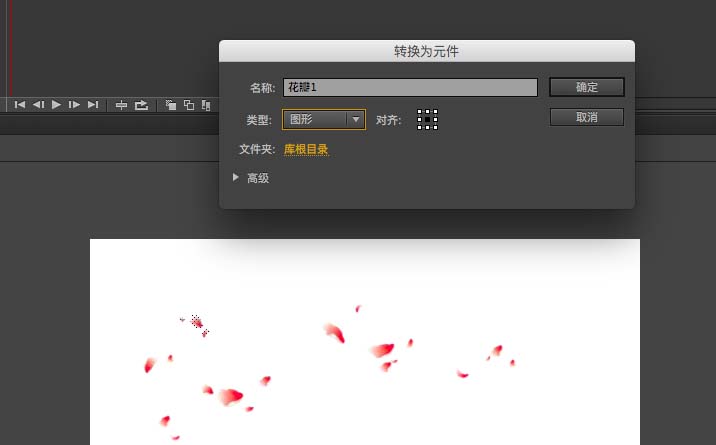Toggle the loop playback icon
The height and width of the screenshot is (445, 716).
pyautogui.click(x=142, y=105)
